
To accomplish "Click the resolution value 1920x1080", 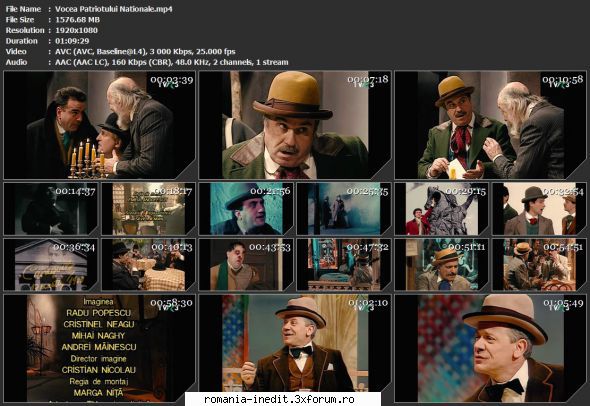I will click(x=76, y=30).
